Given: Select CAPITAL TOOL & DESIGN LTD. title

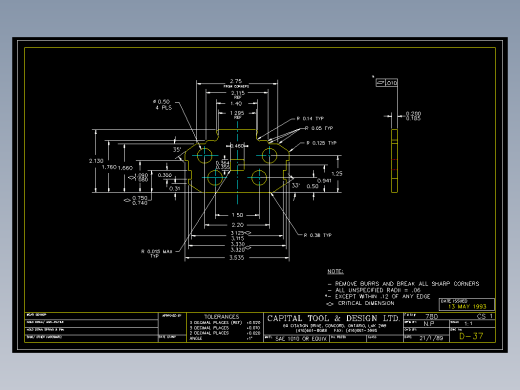Looking at the screenshot, I should click(333, 318).
